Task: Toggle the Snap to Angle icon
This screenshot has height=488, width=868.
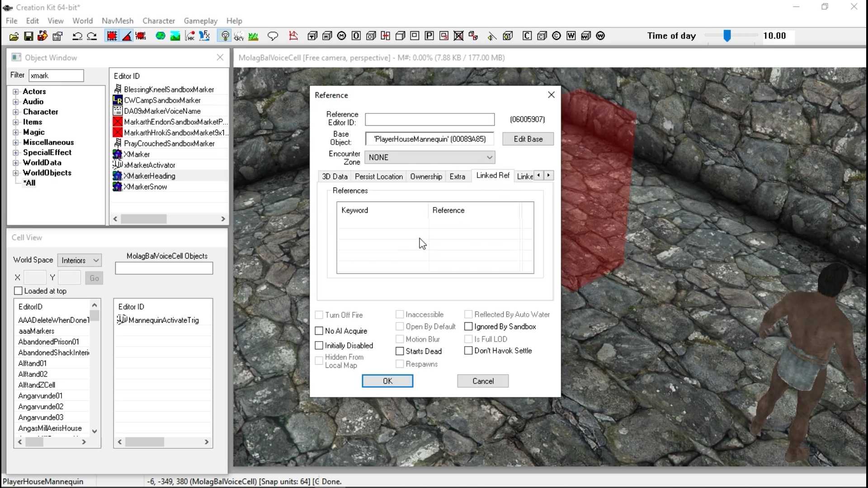Action: tap(127, 36)
